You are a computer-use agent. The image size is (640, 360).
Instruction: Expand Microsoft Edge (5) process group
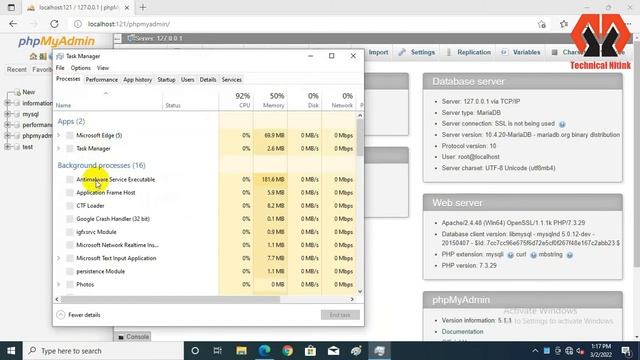59,135
